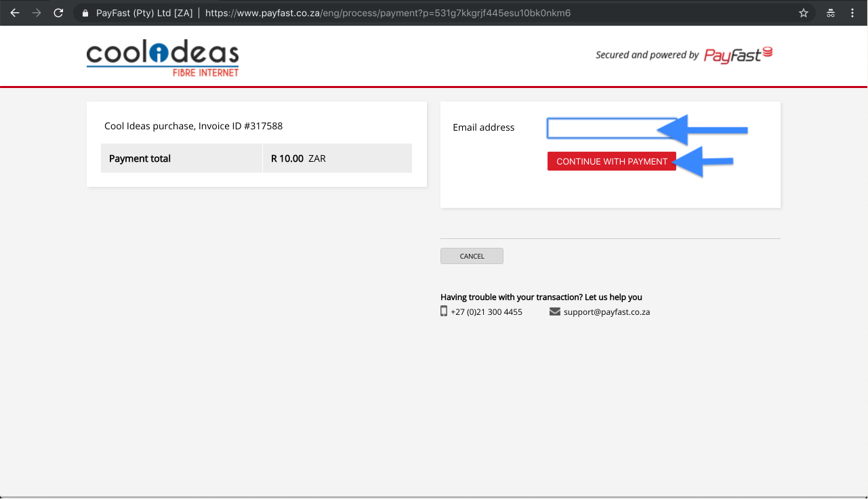Focus the Email address input field
868x499 pixels.
[x=612, y=128]
